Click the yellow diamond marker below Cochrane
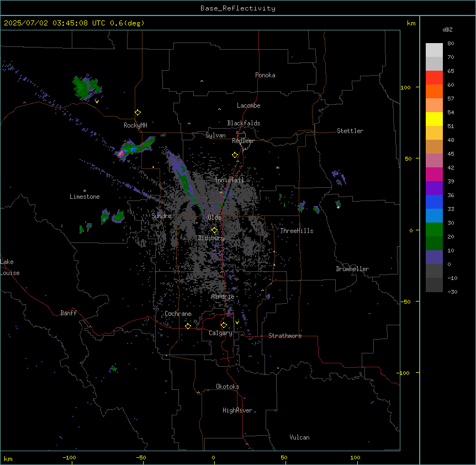Screen dimensions: 476x465 pos(188,326)
